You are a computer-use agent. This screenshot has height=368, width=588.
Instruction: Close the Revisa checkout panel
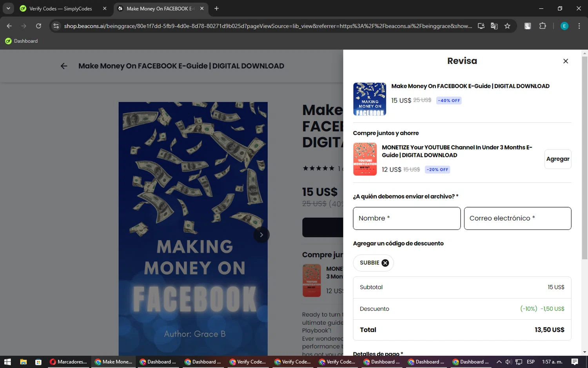(565, 61)
